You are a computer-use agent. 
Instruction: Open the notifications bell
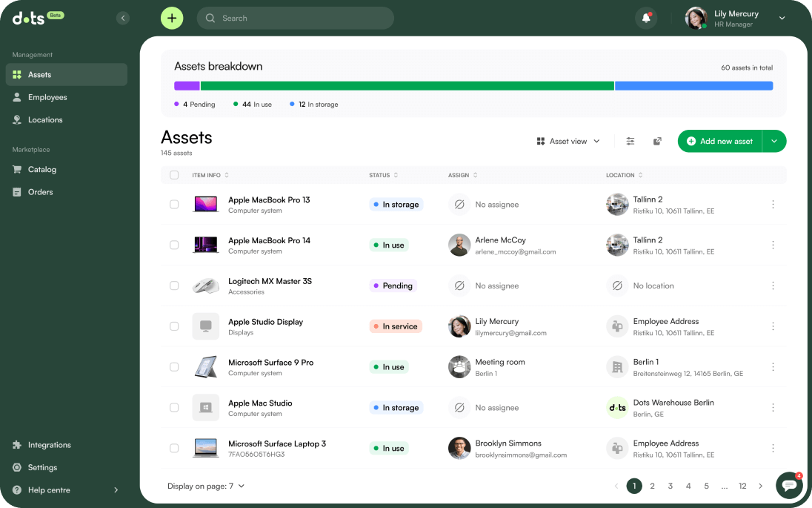tap(646, 18)
